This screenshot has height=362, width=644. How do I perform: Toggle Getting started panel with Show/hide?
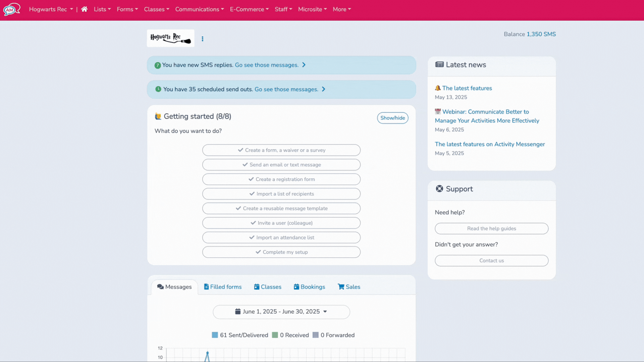click(x=392, y=118)
